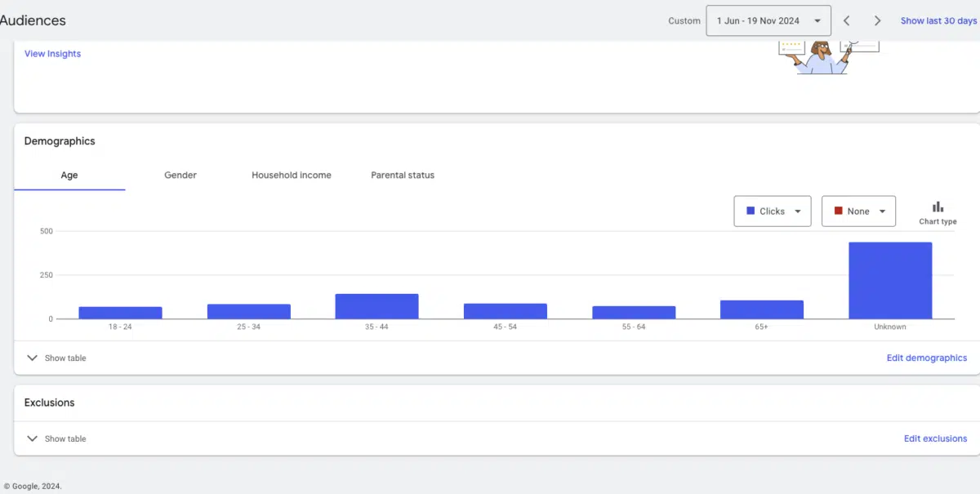Click the 65+ age bar

762,309
